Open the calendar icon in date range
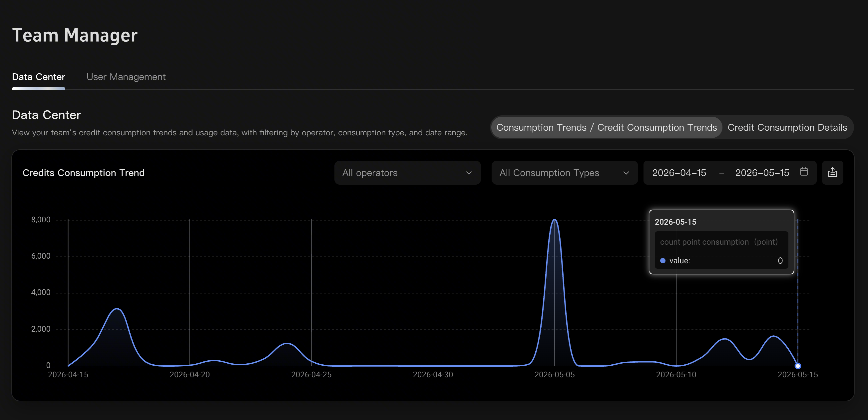This screenshot has width=868, height=420. point(804,172)
